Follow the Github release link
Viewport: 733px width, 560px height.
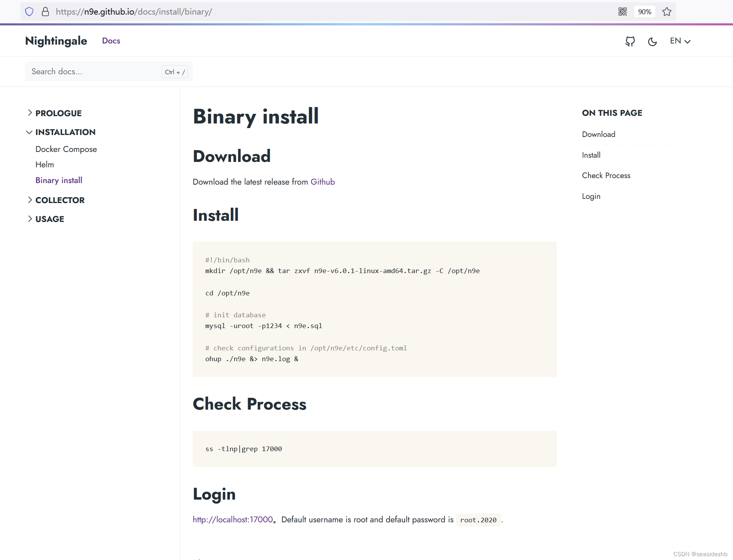(323, 182)
